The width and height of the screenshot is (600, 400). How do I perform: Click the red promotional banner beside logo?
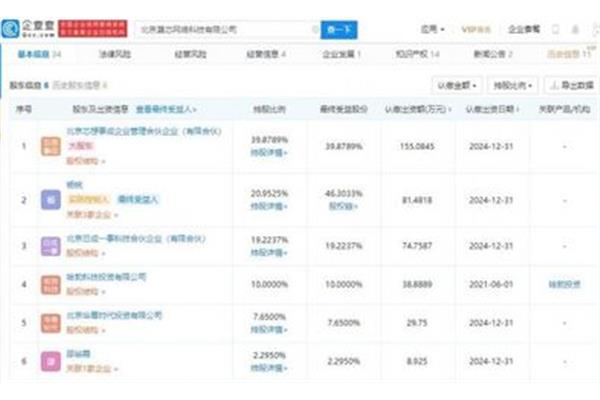tap(93, 29)
